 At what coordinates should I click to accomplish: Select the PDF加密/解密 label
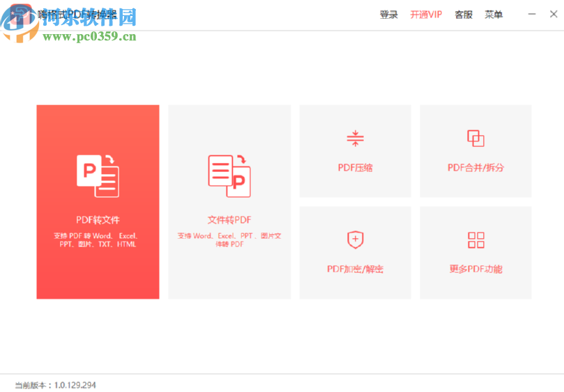[x=356, y=269]
